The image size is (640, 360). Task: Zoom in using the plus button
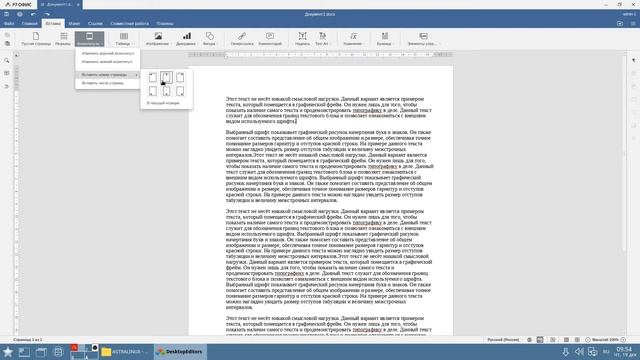click(x=623, y=340)
